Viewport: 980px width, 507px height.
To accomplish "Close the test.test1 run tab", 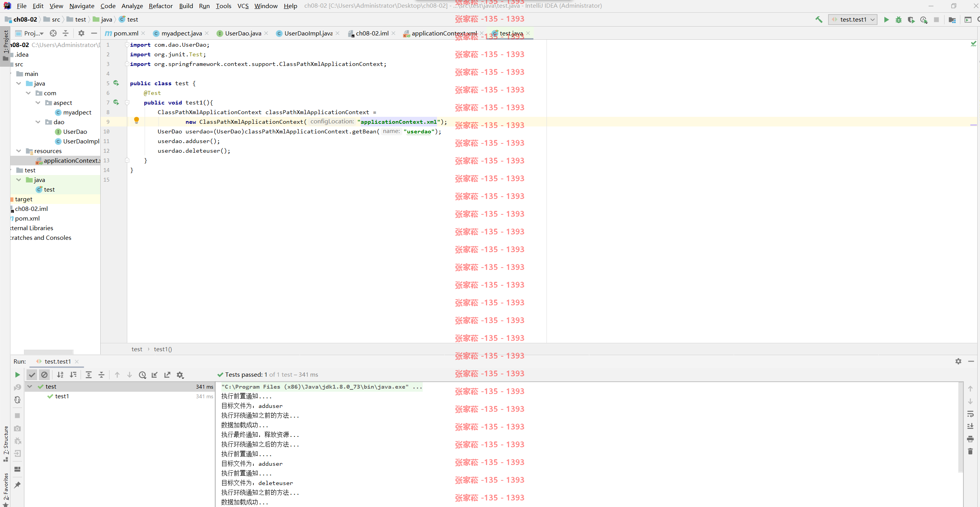I will (x=77, y=362).
